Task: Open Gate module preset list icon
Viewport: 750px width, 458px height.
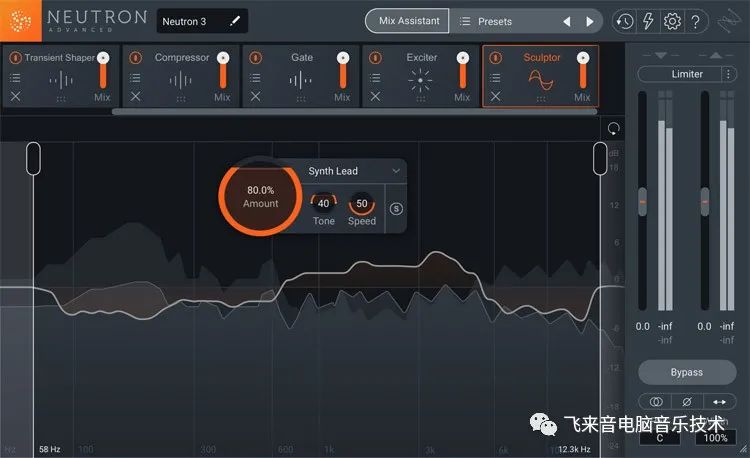Action: [255, 77]
